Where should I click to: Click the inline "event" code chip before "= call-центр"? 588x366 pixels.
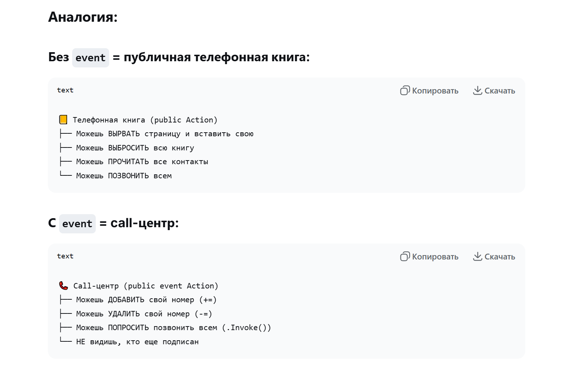tap(77, 224)
